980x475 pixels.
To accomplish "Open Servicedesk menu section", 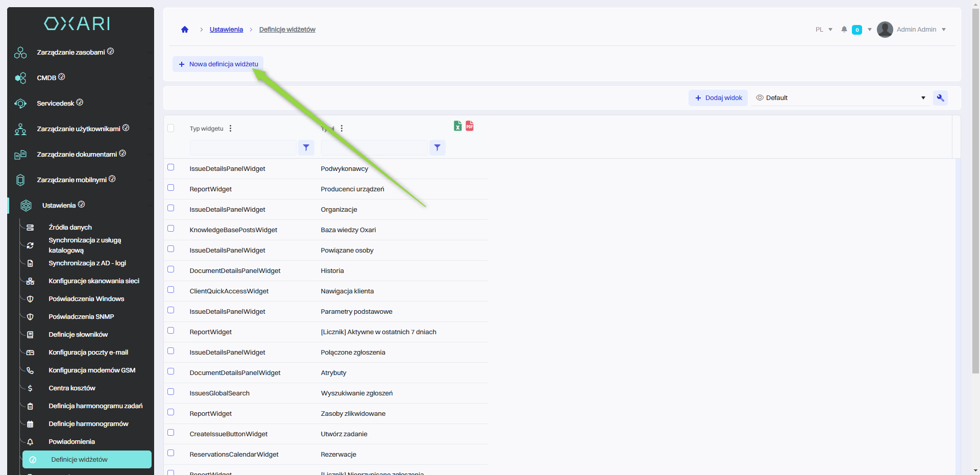I will point(56,104).
